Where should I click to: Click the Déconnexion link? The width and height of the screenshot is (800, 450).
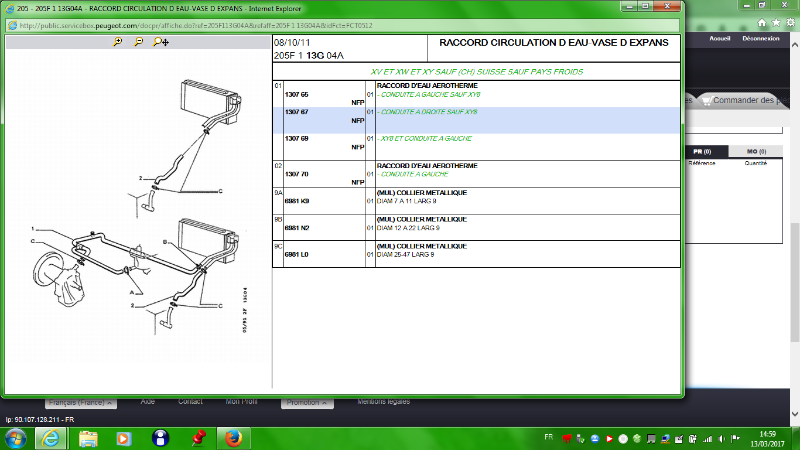[761, 38]
